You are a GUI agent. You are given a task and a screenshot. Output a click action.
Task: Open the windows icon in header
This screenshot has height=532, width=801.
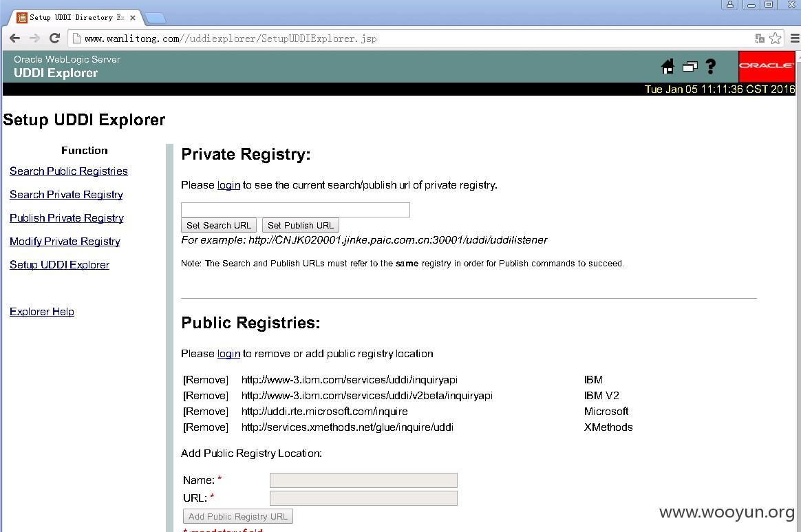pos(690,67)
